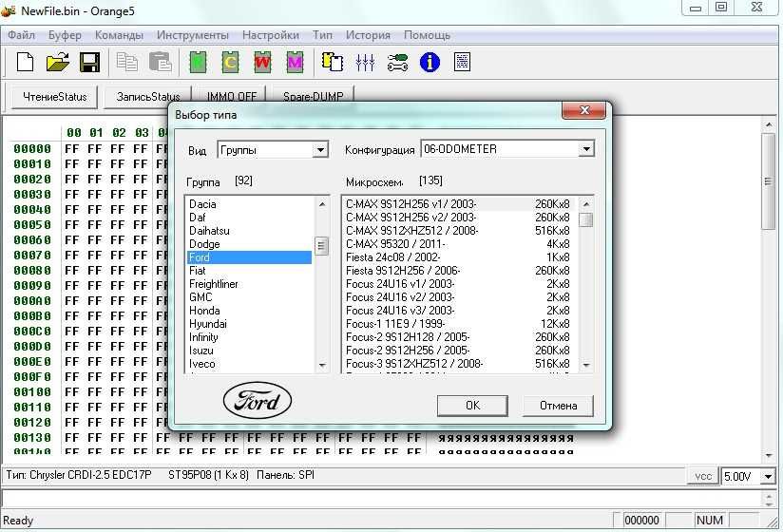The image size is (783, 532).
Task: Select Daf in the group list
Action: point(249,218)
